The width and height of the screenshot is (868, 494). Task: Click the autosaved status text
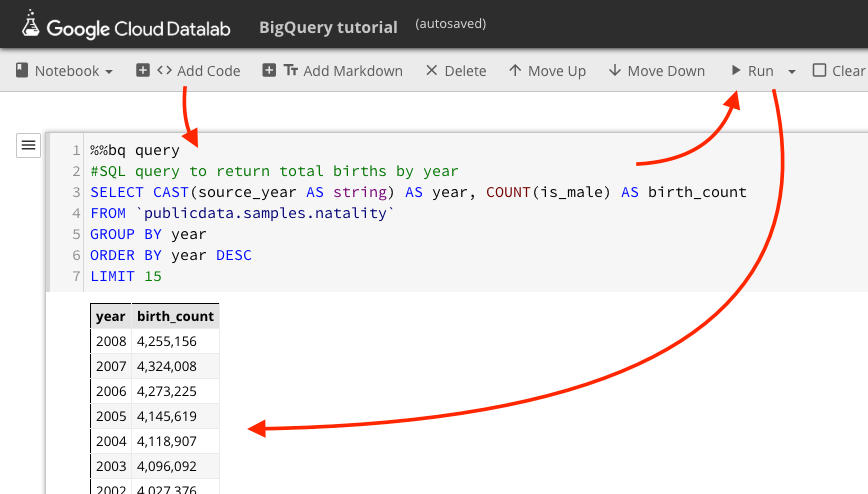451,24
